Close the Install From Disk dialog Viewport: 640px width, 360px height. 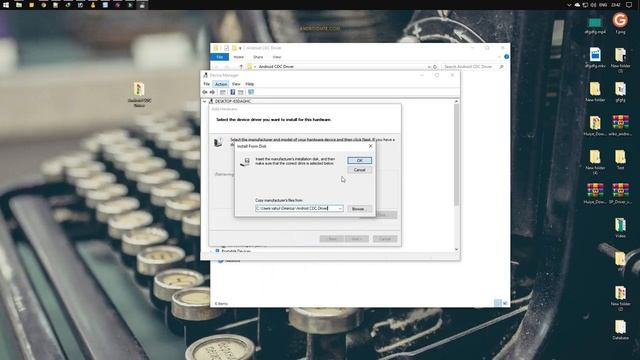coord(370,146)
